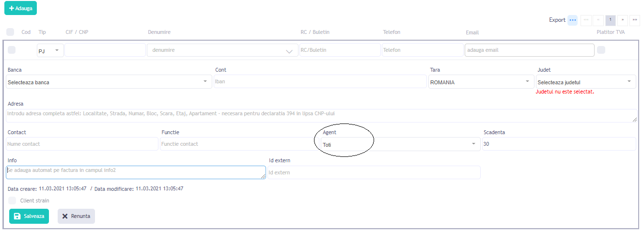Click the chevron in the Denumire field
The height and width of the screenshot is (232, 644).
tap(289, 51)
